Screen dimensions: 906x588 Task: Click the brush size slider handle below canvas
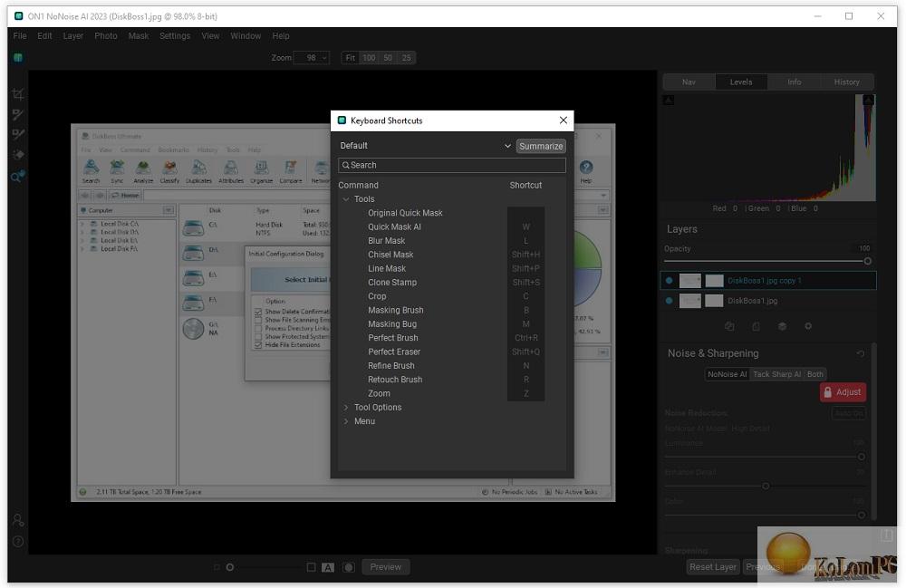[x=230, y=567]
